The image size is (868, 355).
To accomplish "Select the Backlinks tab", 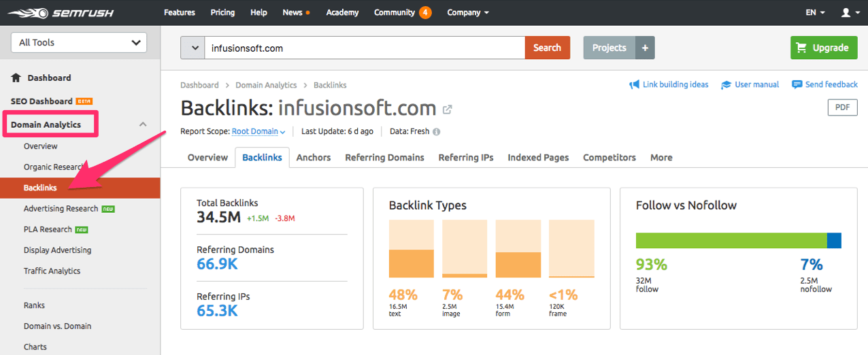I will [x=262, y=157].
